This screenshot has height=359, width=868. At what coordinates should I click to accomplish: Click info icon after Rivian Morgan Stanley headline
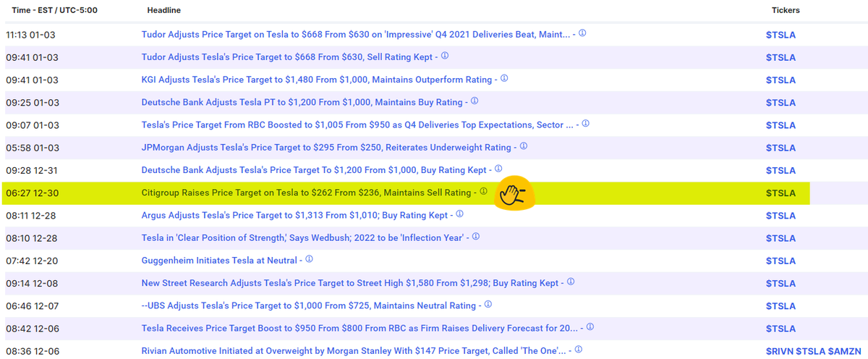tap(577, 349)
